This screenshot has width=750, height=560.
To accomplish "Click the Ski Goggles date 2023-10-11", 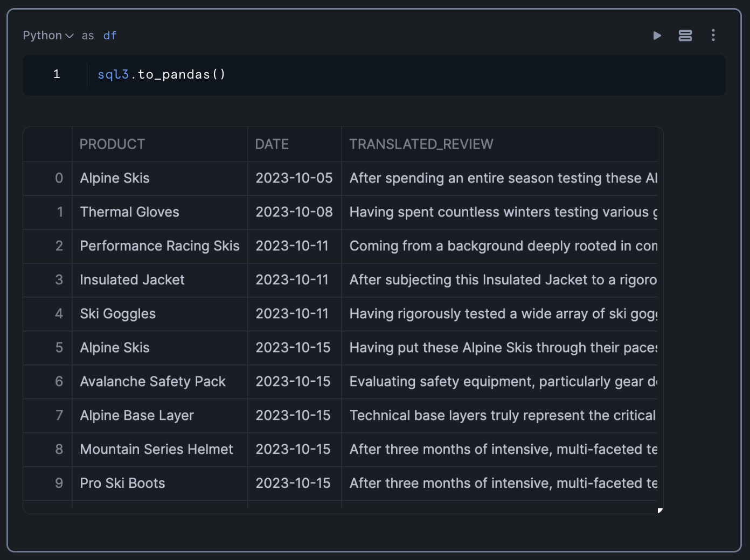I will (292, 314).
